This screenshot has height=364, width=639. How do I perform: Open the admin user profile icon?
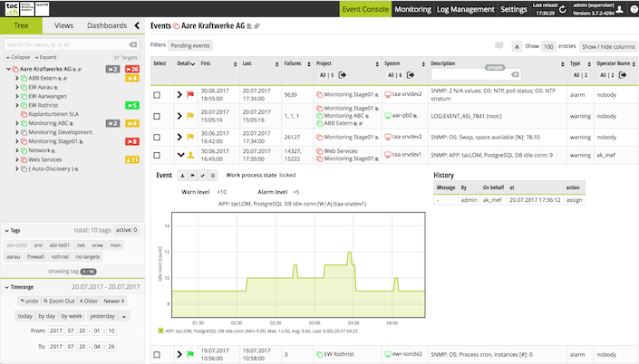(619, 9)
